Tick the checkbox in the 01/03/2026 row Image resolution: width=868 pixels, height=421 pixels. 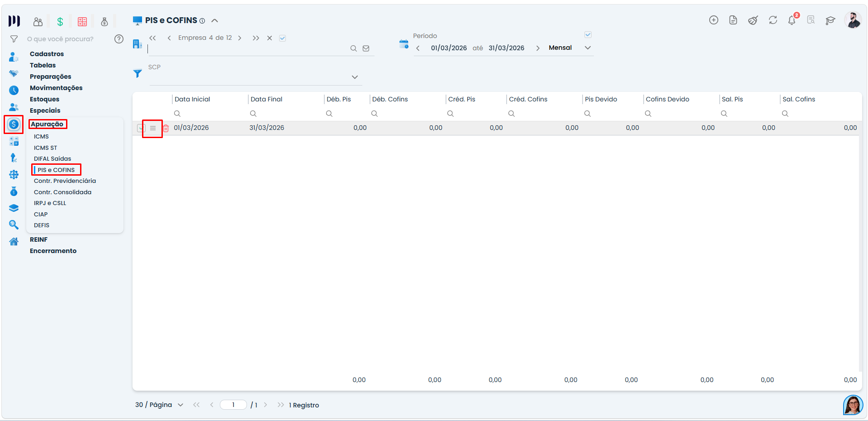[141, 128]
